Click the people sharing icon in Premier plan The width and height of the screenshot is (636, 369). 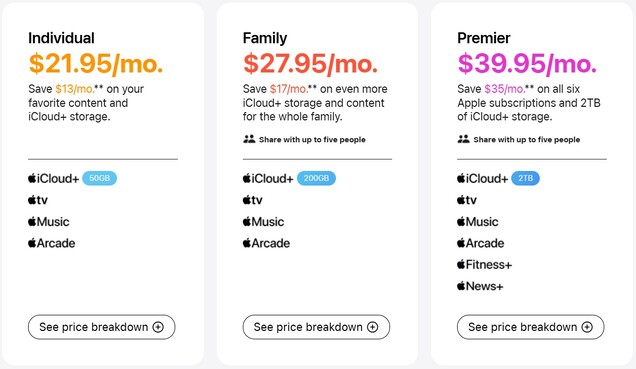[x=464, y=139]
